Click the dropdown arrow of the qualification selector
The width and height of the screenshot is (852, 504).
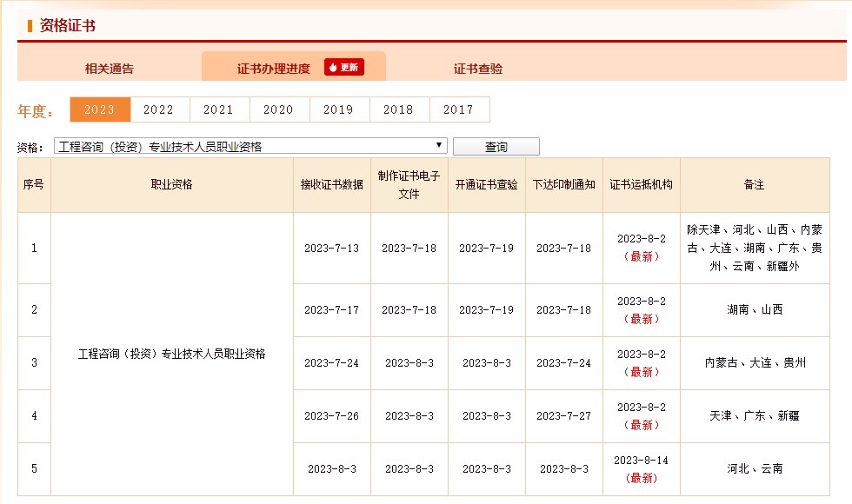(x=439, y=145)
